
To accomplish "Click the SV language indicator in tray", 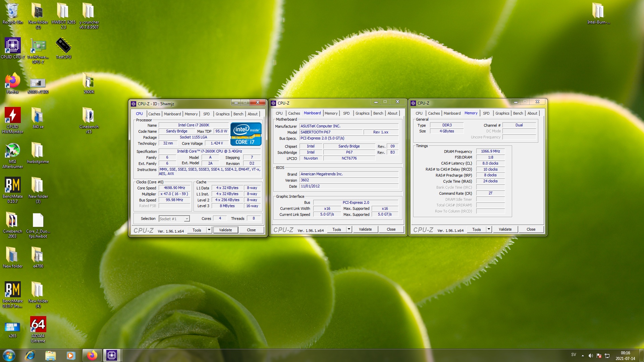I will 574,355.
